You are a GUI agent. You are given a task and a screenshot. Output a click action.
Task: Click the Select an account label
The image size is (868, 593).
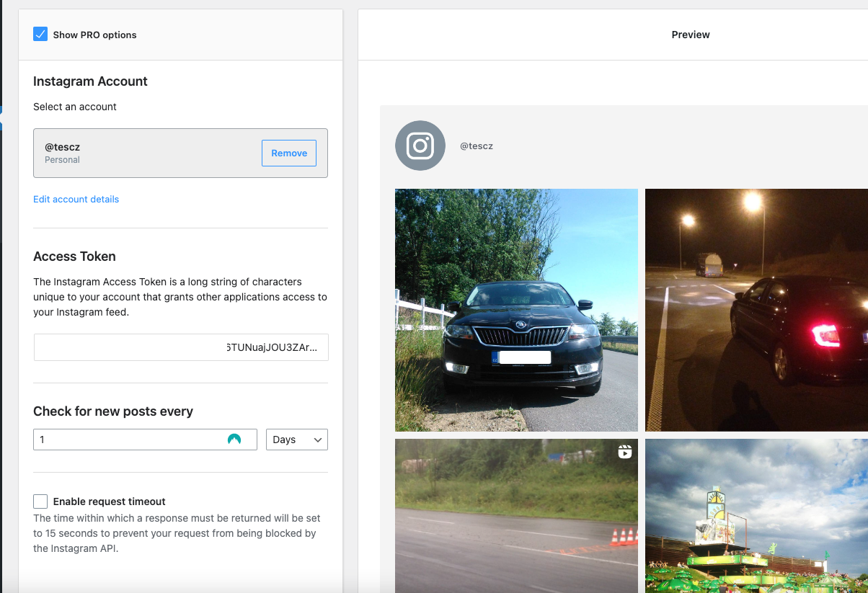point(75,107)
